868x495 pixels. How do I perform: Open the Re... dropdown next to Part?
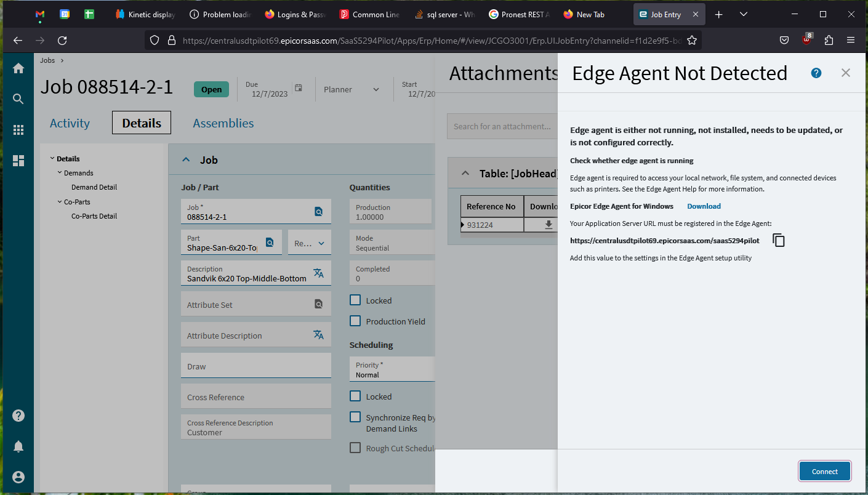tap(309, 243)
